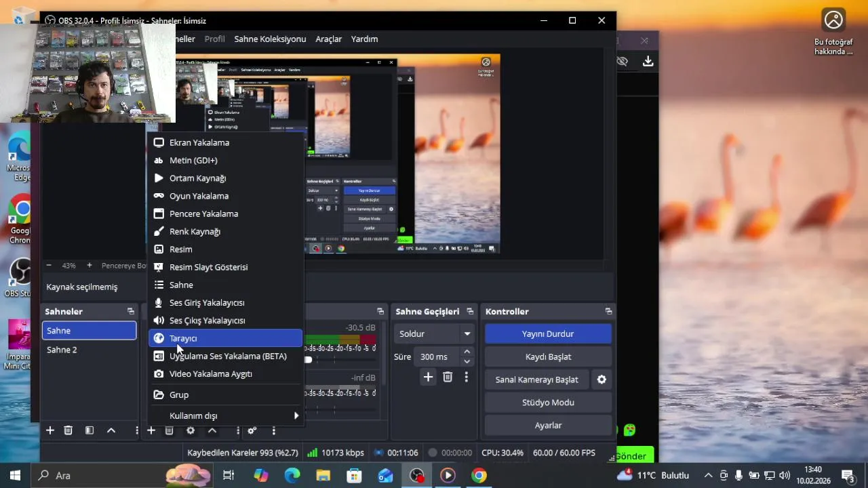The height and width of the screenshot is (488, 868).
Task: Add a transition with plus icon
Action: pyautogui.click(x=428, y=377)
